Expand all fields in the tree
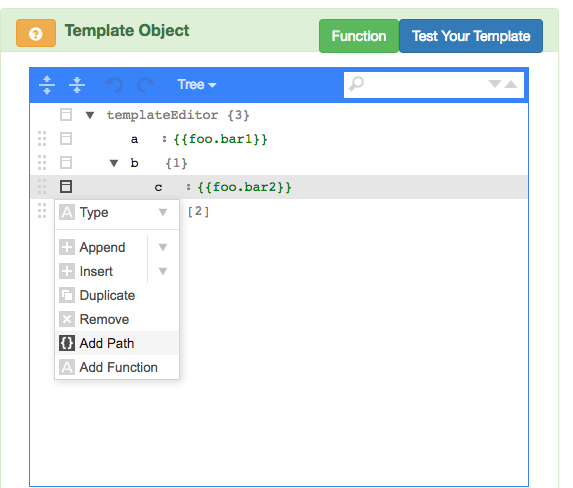573x488 pixels. [47, 85]
